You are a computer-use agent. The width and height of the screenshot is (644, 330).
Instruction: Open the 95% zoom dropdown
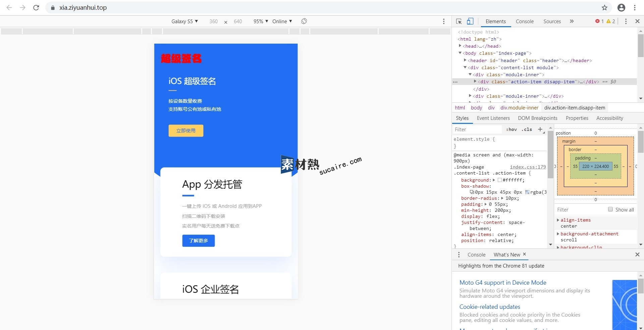tap(261, 21)
